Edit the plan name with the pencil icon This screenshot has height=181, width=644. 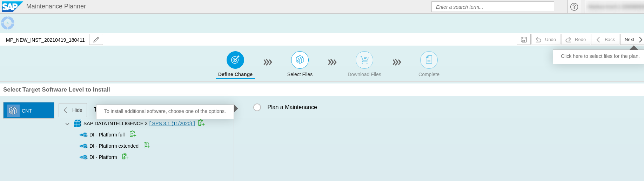[x=96, y=40]
